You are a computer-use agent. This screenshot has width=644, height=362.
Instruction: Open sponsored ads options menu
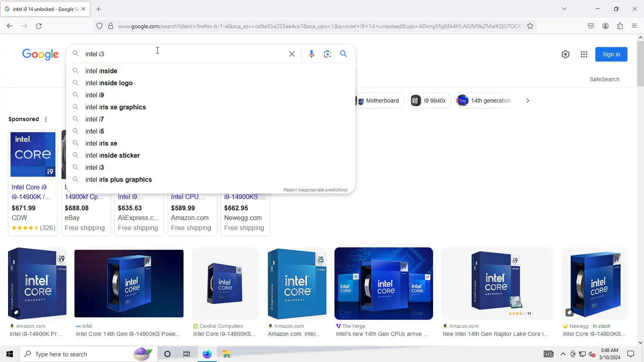[x=46, y=119]
